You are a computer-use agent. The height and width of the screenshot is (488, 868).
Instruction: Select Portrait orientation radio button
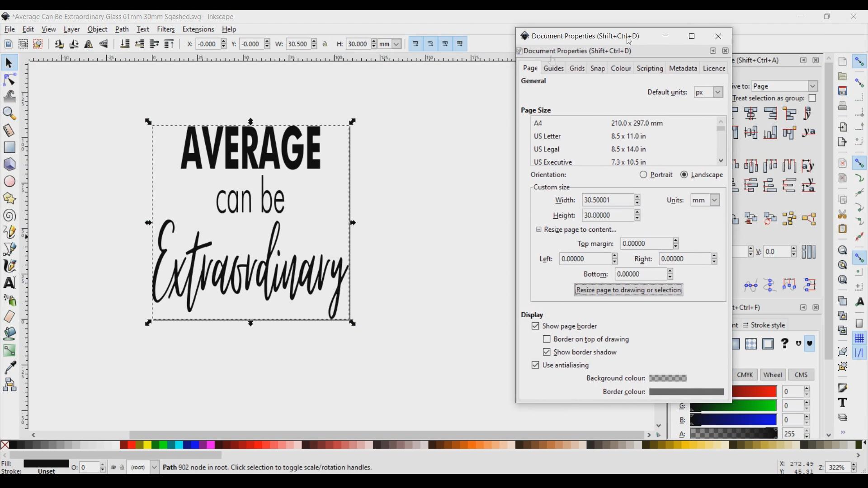pyautogui.click(x=644, y=175)
